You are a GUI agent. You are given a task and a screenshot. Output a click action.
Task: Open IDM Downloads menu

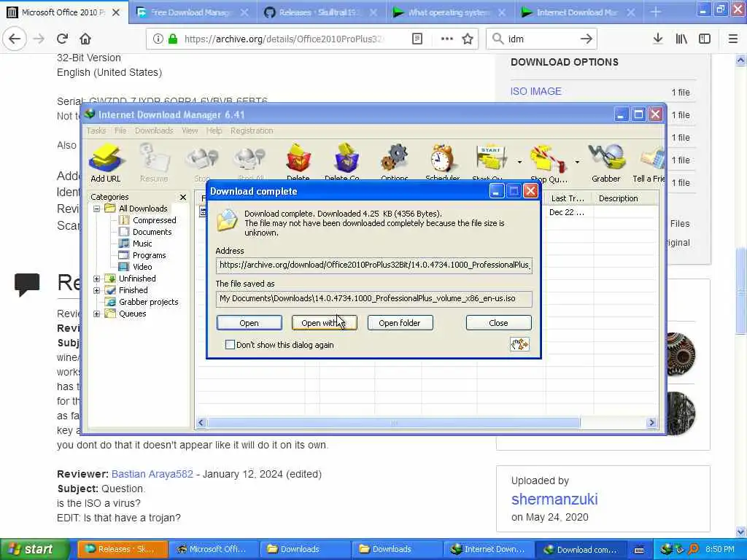pos(154,131)
